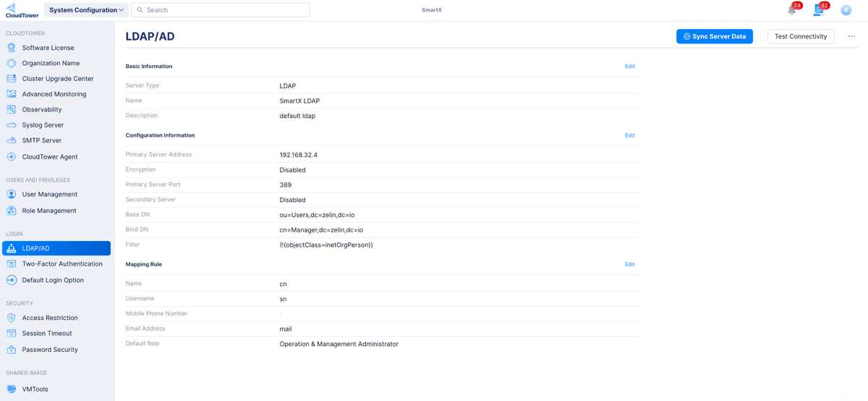868x401 pixels.
Task: Go to Cluster Upgrade Center
Action: click(57, 79)
